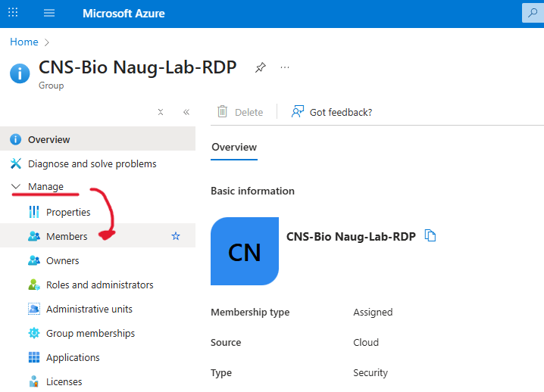Click the apps grid launcher icon

tap(13, 14)
